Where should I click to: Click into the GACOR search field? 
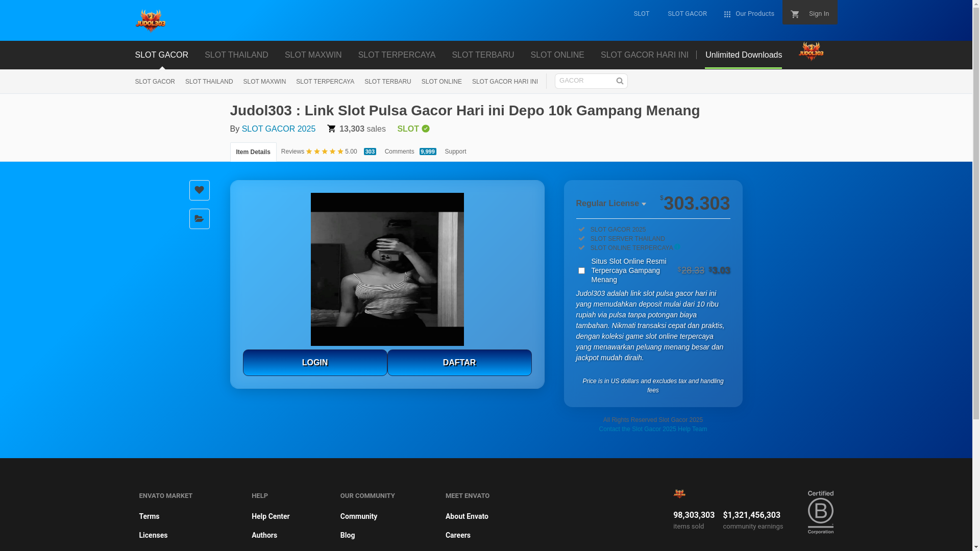[583, 81]
